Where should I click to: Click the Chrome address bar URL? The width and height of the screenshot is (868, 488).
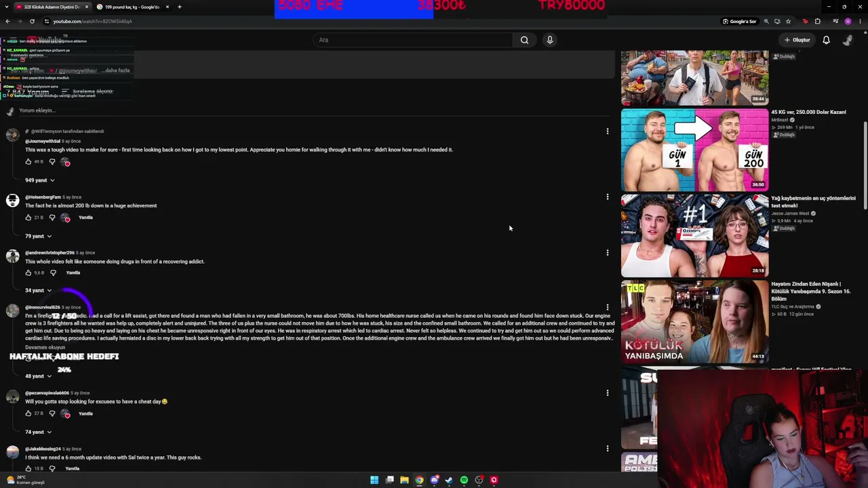tap(93, 21)
